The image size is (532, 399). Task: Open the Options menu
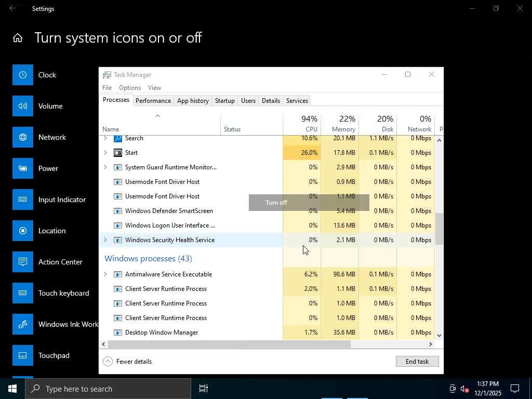(x=129, y=88)
